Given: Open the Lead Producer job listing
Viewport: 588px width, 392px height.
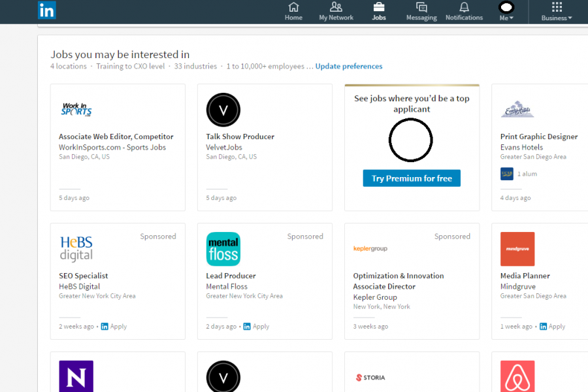Looking at the screenshot, I should click(231, 276).
